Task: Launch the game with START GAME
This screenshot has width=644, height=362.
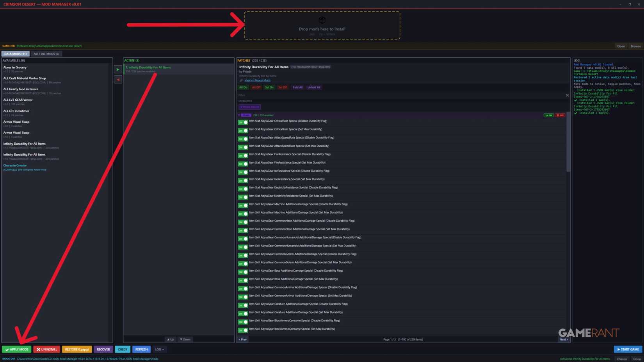Action: (x=628, y=350)
